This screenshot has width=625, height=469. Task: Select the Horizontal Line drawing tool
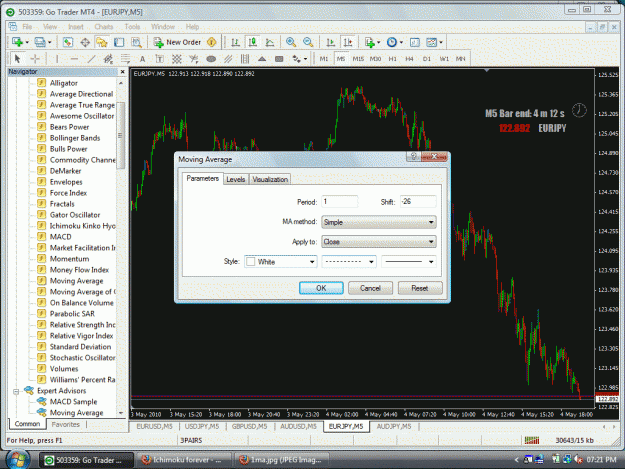pyautogui.click(x=74, y=59)
